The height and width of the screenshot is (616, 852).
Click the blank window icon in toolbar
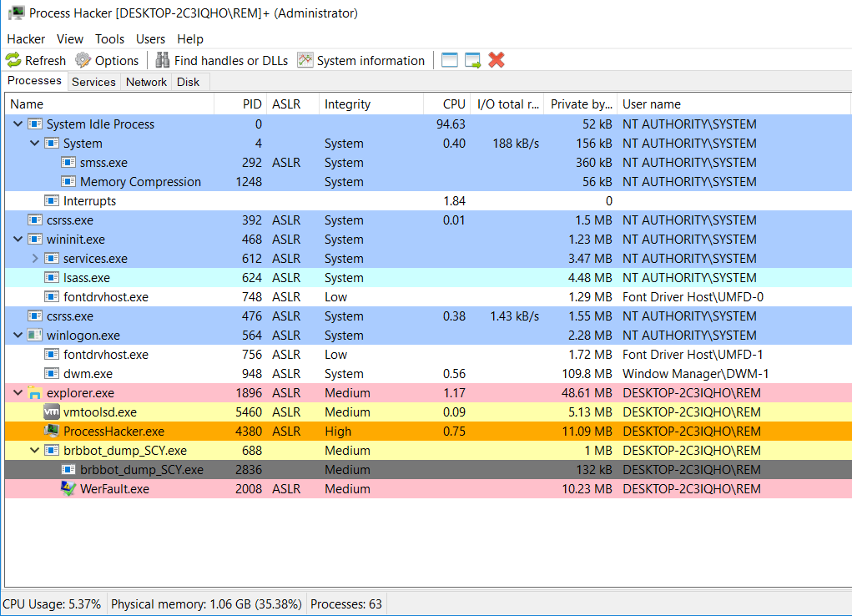(x=450, y=60)
